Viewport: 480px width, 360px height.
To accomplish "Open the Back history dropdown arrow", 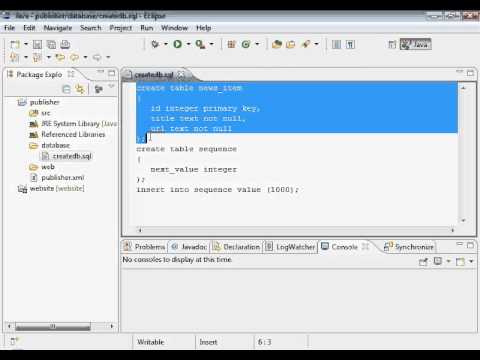I will pos(85,57).
